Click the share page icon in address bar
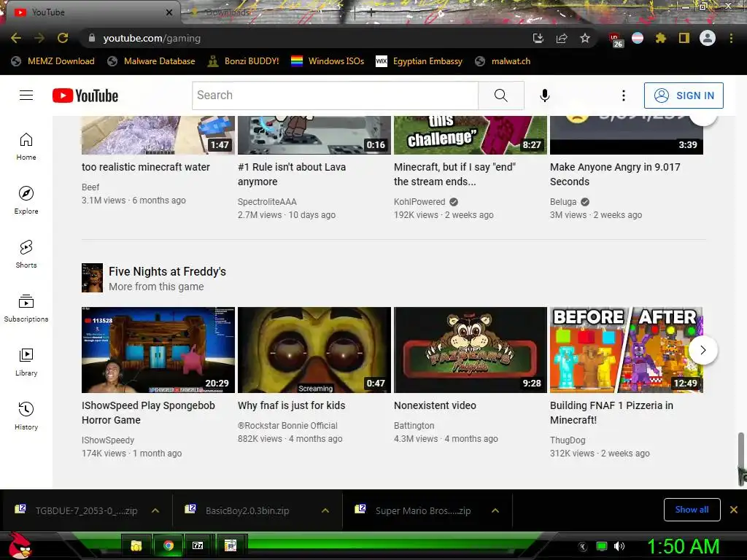 coord(562,38)
